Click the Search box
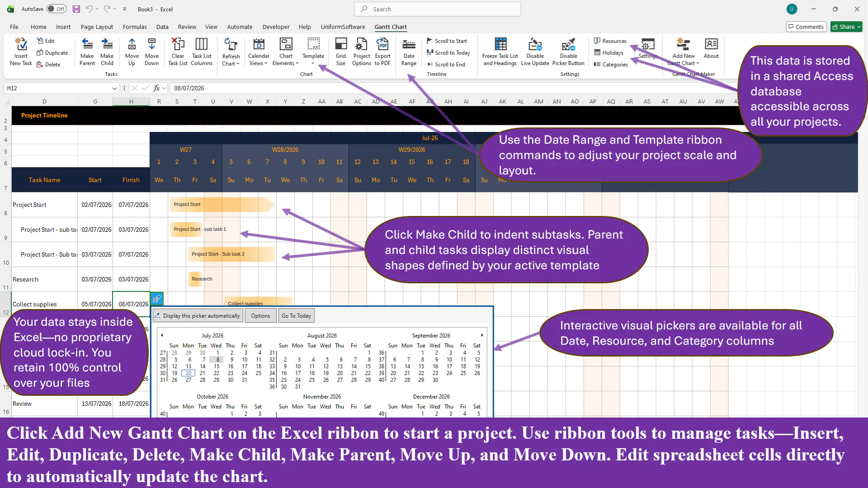The width and height of the screenshot is (868, 488). (x=437, y=9)
